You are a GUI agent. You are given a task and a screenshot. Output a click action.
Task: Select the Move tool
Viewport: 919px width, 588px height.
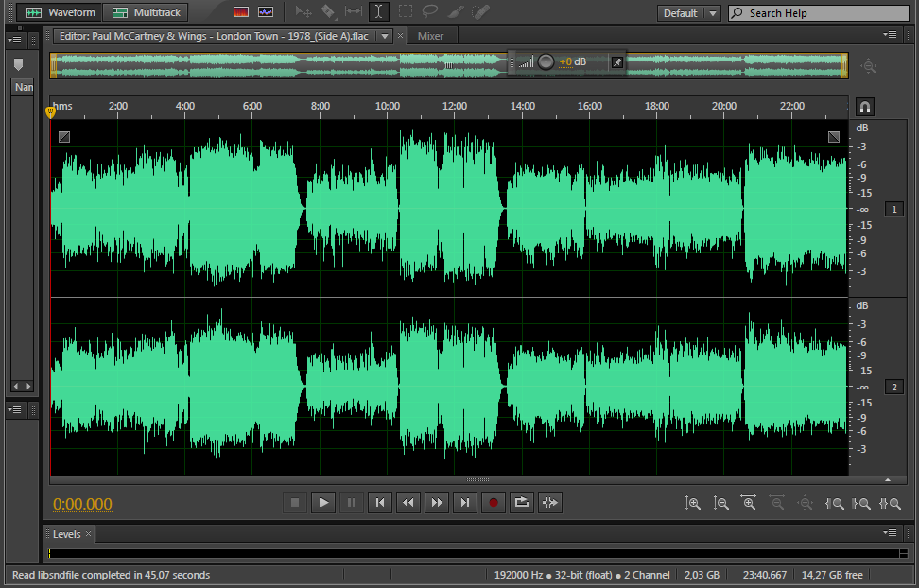(x=303, y=11)
